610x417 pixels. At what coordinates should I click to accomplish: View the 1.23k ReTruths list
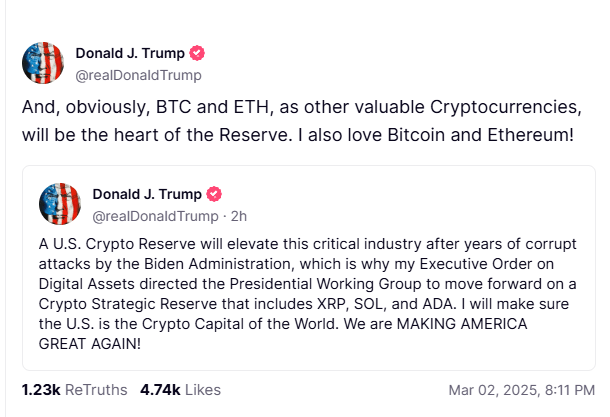[65, 389]
